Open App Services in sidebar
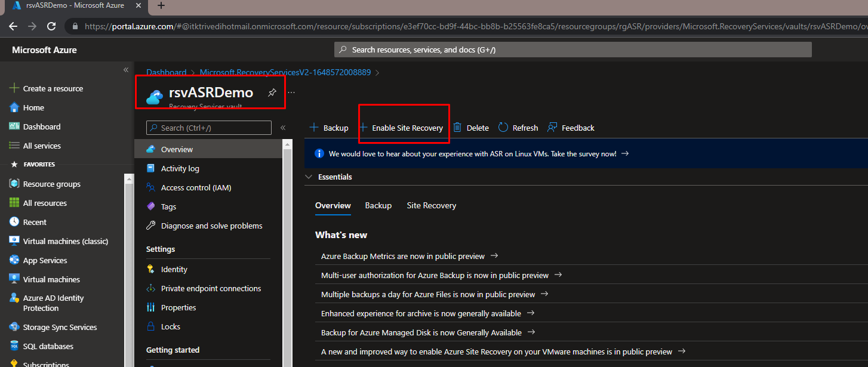This screenshot has height=367, width=868. (45, 260)
